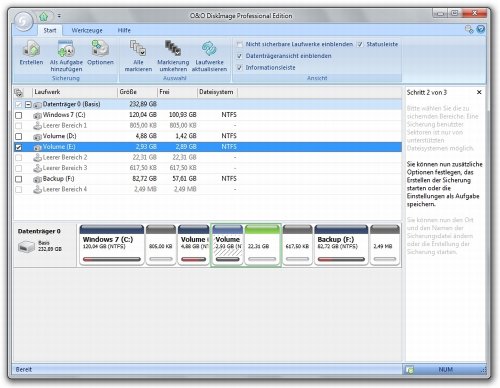Click the Bereit status bar text
500x388 pixels.
pos(24,369)
